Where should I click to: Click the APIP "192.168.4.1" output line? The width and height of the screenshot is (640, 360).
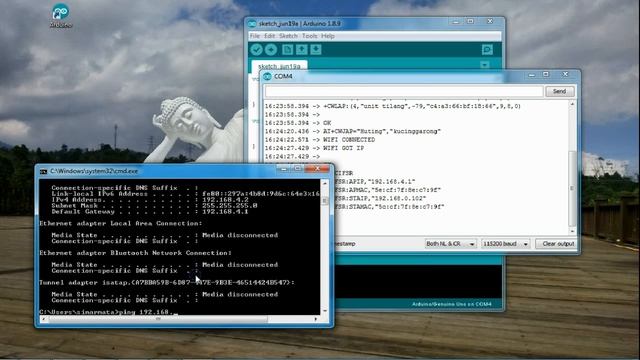tap(375, 182)
